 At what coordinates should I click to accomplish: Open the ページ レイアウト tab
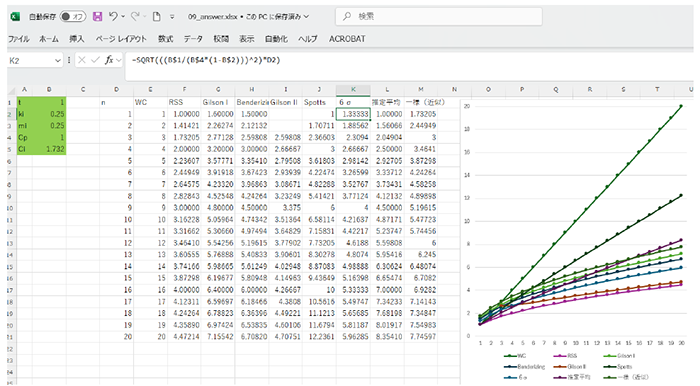[121, 39]
